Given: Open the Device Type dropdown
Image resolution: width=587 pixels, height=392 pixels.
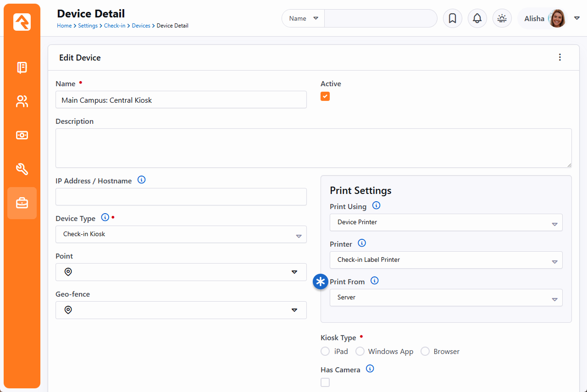Looking at the screenshot, I should pos(181,234).
